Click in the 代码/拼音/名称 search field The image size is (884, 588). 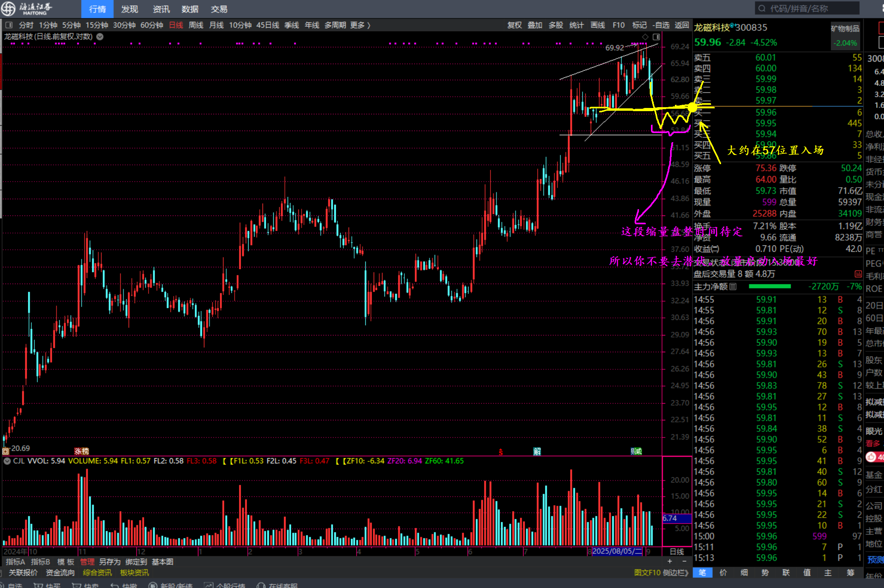coord(807,8)
